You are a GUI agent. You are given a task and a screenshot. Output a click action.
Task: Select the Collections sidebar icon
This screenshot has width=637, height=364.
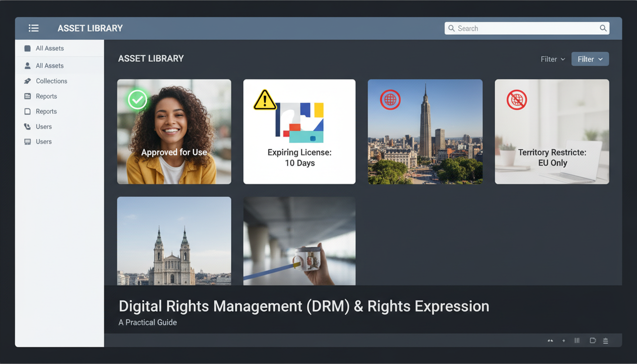pos(28,81)
